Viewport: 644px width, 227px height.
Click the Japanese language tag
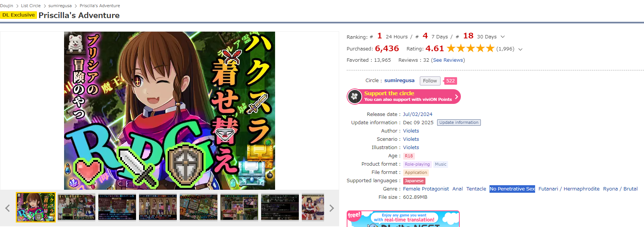[x=414, y=181]
